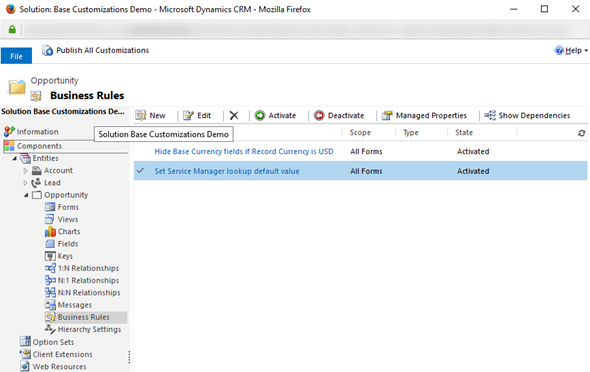This screenshot has width=590, height=372.
Task: Click the Publish All Customizations label
Action: (103, 50)
